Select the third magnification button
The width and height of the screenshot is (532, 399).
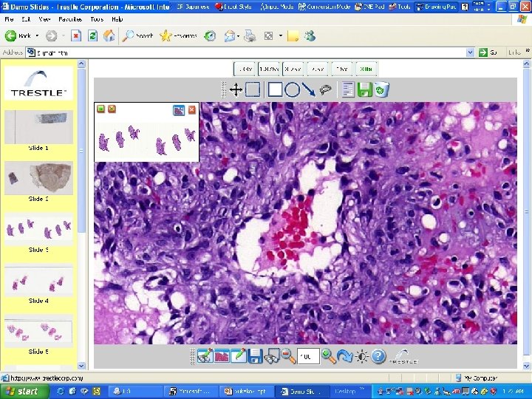(x=293, y=69)
